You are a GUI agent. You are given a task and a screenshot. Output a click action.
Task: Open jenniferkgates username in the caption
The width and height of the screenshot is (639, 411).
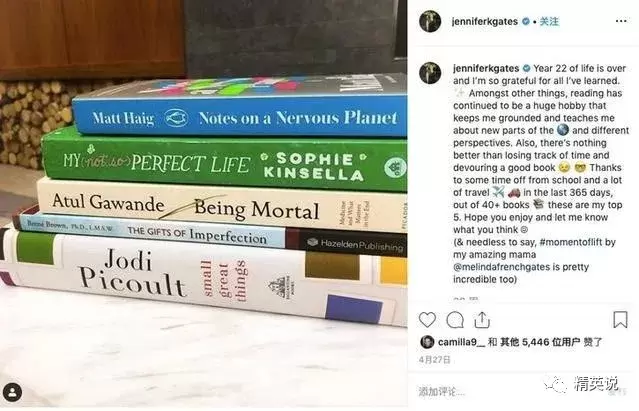486,68
